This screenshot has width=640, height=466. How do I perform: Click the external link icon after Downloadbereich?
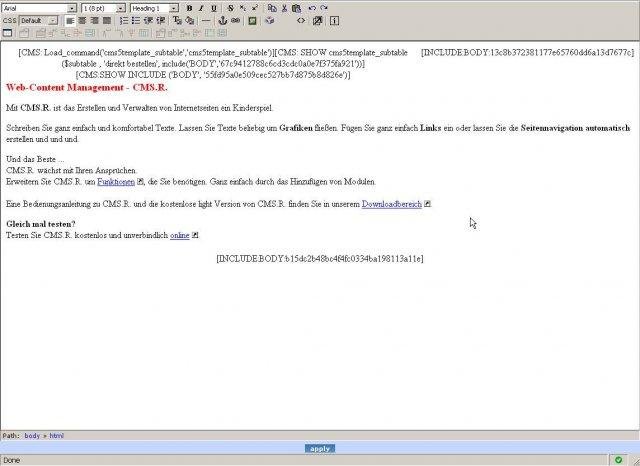[x=427, y=204]
